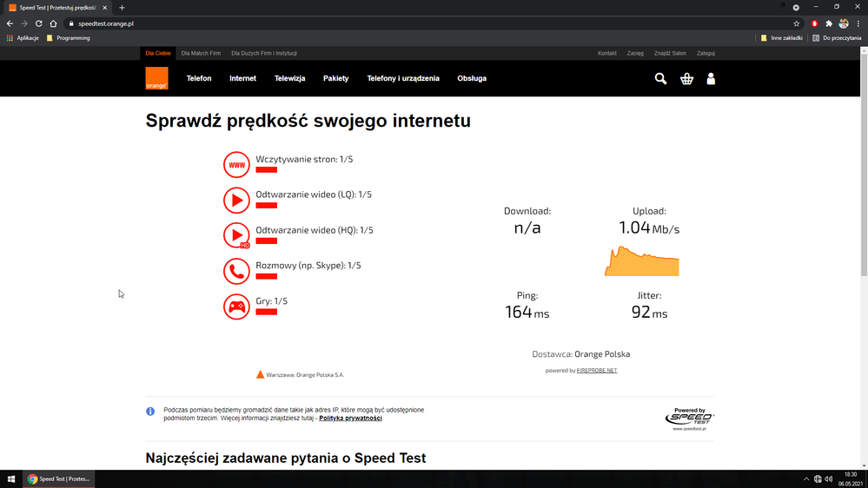The width and height of the screenshot is (868, 488).
Task: Click the Zaloguj link
Action: point(706,53)
